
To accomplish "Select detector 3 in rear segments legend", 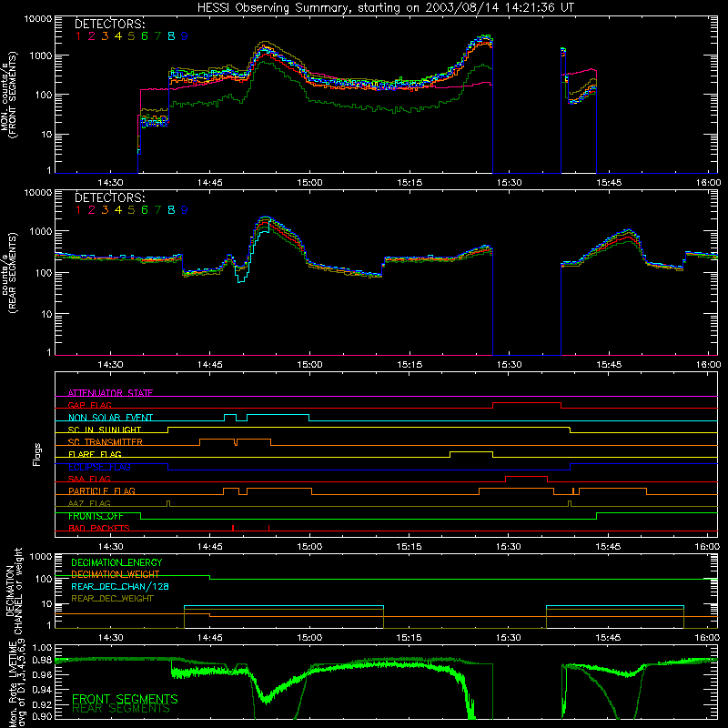I will click(105, 210).
